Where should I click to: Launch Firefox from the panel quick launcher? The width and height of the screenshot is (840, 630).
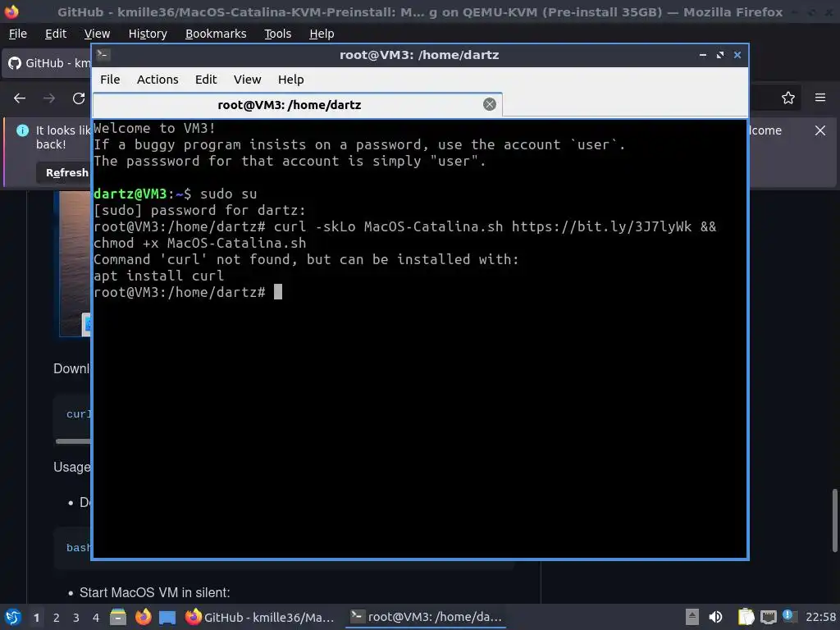coord(143,617)
